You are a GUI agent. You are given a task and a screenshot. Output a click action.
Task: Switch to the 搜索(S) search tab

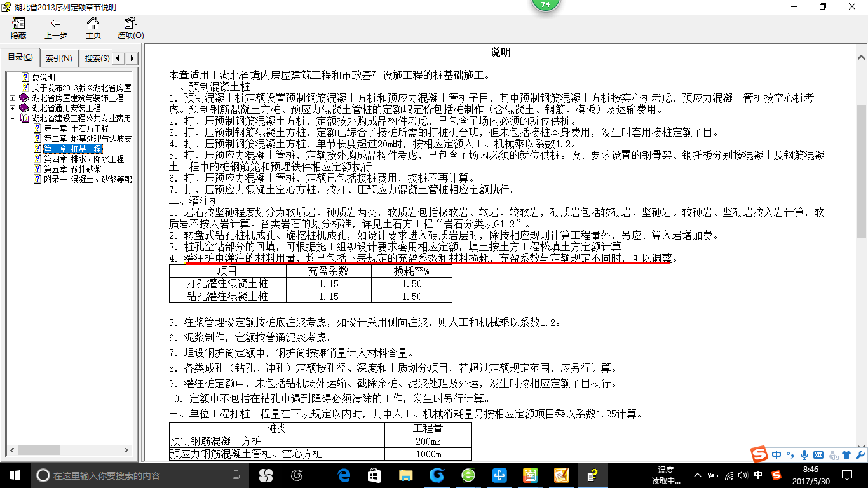[97, 58]
